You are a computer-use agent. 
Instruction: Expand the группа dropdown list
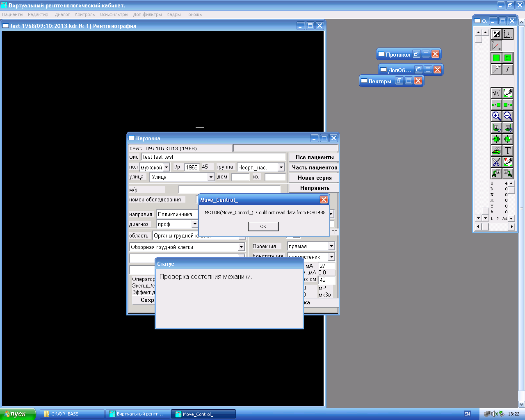click(x=281, y=167)
